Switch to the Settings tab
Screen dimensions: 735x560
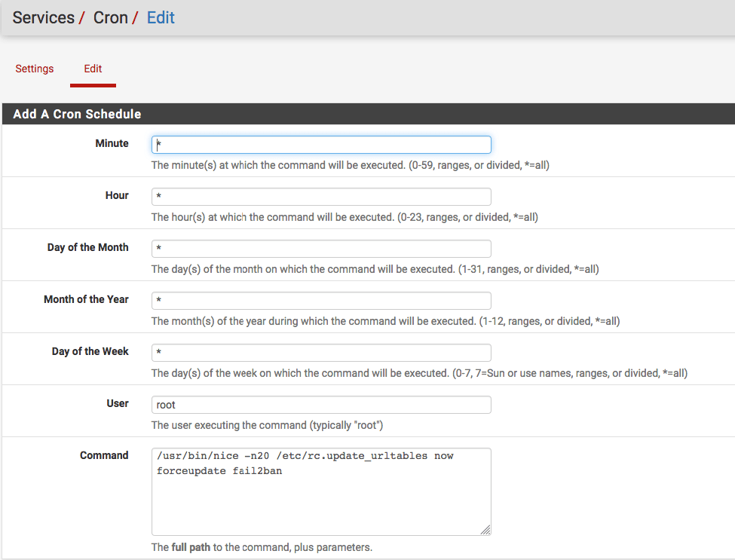[34, 69]
